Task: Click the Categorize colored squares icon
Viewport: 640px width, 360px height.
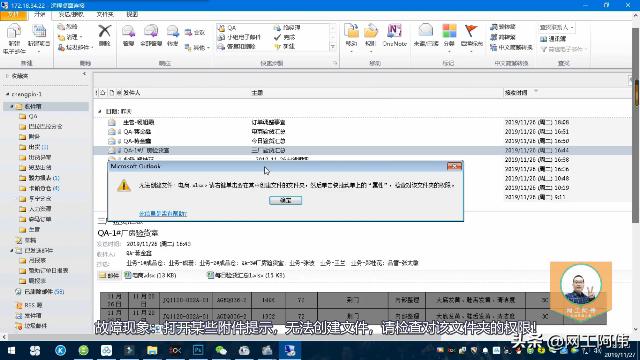Action: point(449,31)
